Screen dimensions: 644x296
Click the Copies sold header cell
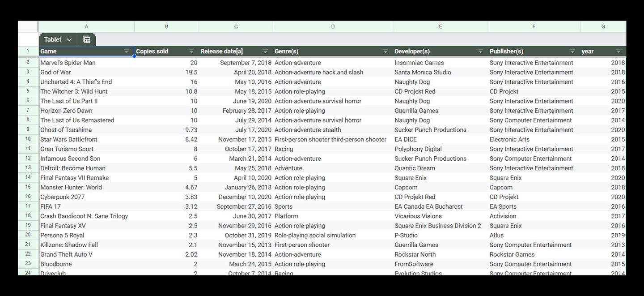point(166,51)
